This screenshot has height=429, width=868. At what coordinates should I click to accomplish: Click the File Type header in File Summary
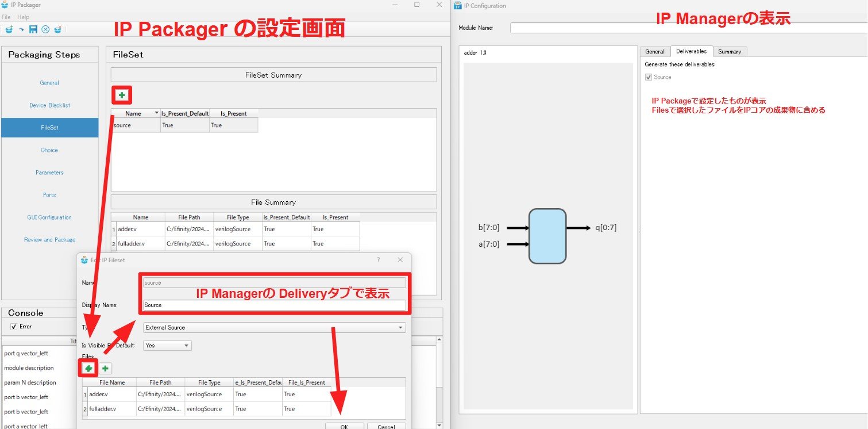(237, 217)
